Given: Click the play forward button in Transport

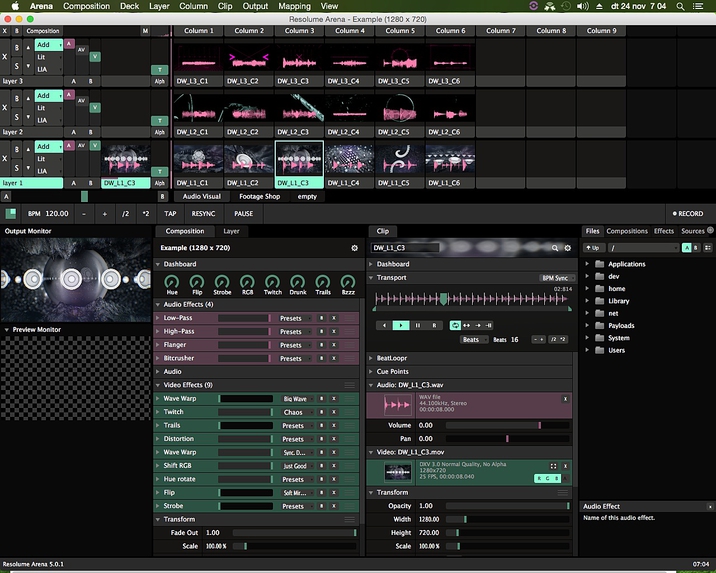Looking at the screenshot, I should tap(400, 325).
